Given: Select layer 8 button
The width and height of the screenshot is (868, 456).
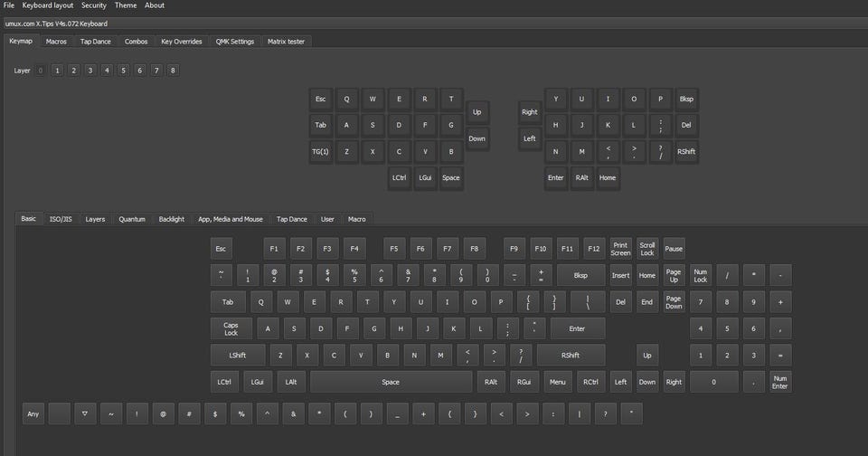Looking at the screenshot, I should [x=174, y=71].
